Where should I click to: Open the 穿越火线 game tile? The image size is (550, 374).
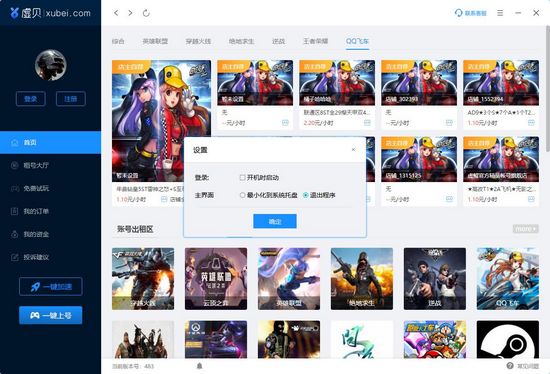(143, 279)
